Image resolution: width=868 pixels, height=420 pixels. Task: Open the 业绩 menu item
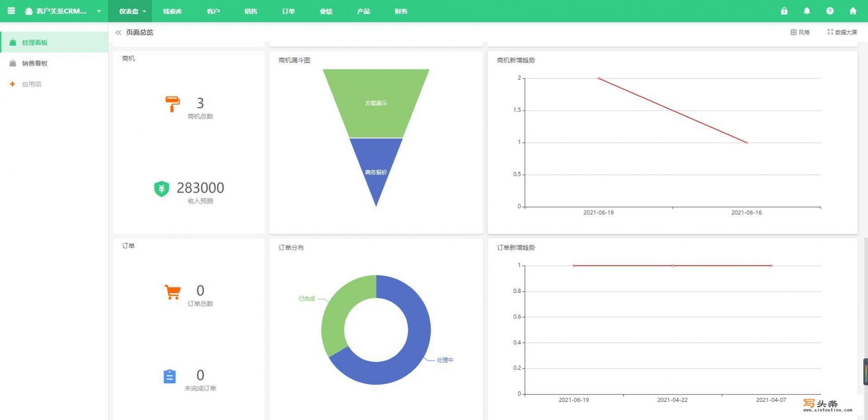point(326,11)
